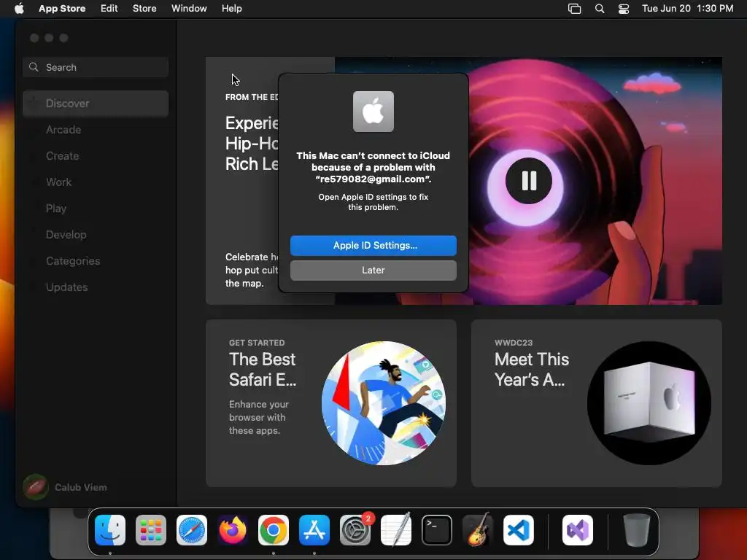Viewport: 747px width, 560px height.
Task: Click the Safari story circular artwork
Action: point(384,402)
